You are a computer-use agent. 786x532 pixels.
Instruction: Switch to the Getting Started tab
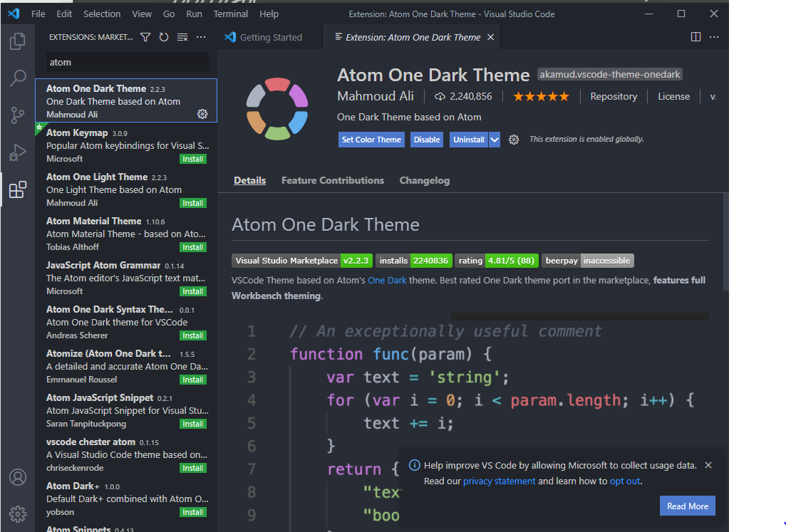[271, 37]
